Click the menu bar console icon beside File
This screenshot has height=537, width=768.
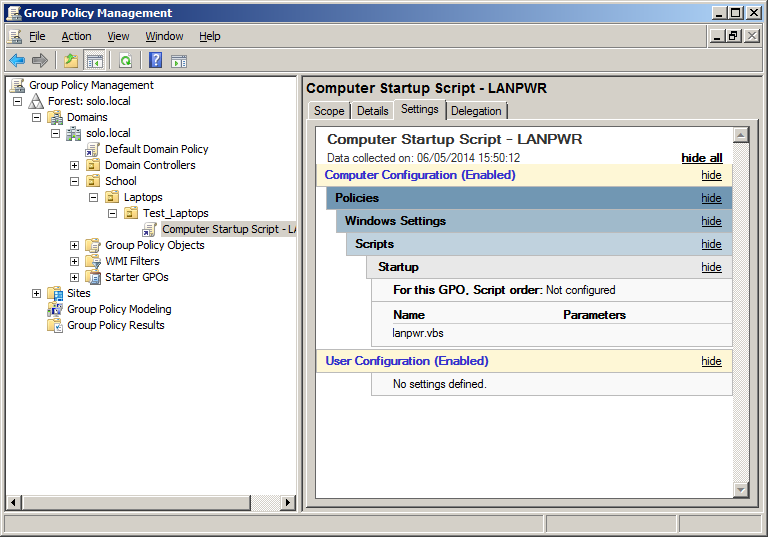click(15, 36)
